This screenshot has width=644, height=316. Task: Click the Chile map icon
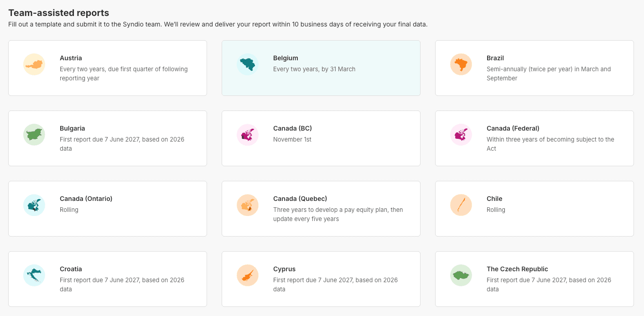click(461, 205)
